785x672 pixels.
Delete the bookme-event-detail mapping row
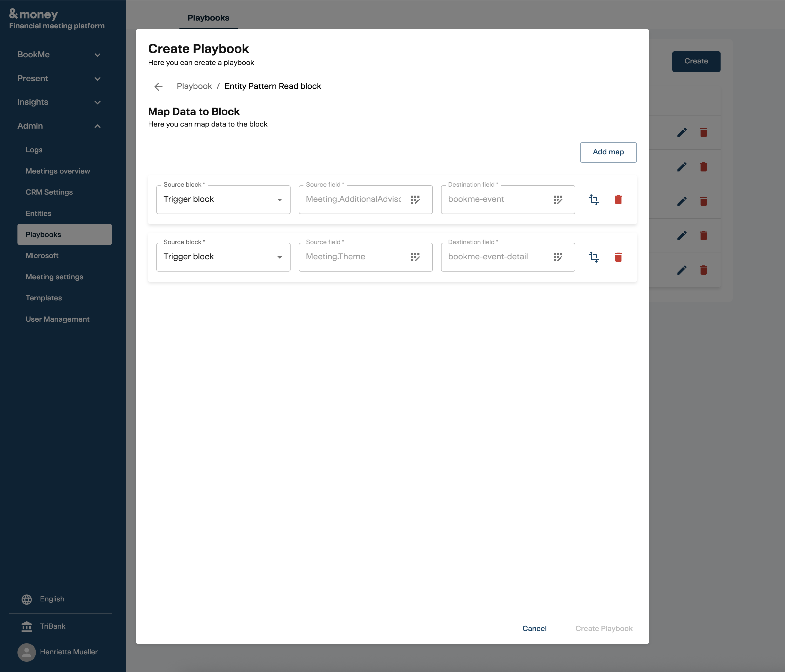(x=618, y=257)
